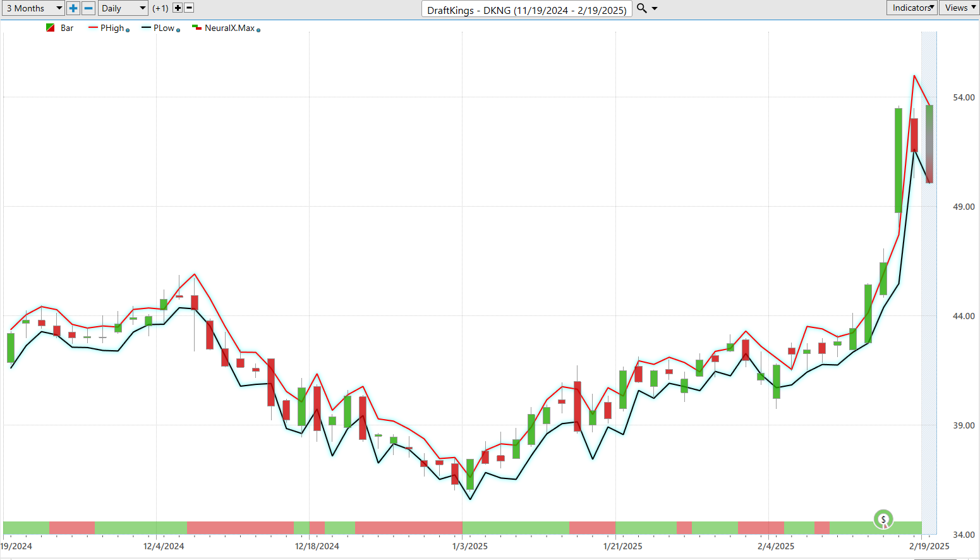This screenshot has width=980, height=560.
Task: Toggle the NeuralX.Max indicator dot
Action: tap(258, 30)
